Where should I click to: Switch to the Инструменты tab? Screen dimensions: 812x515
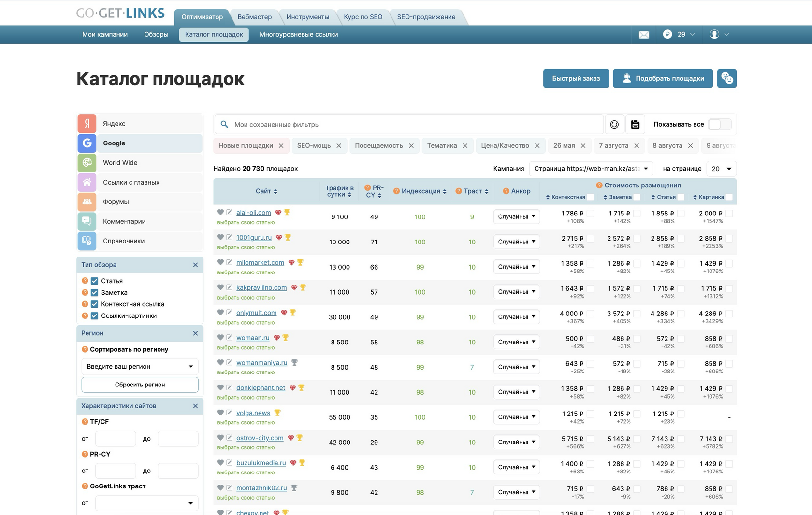point(308,17)
